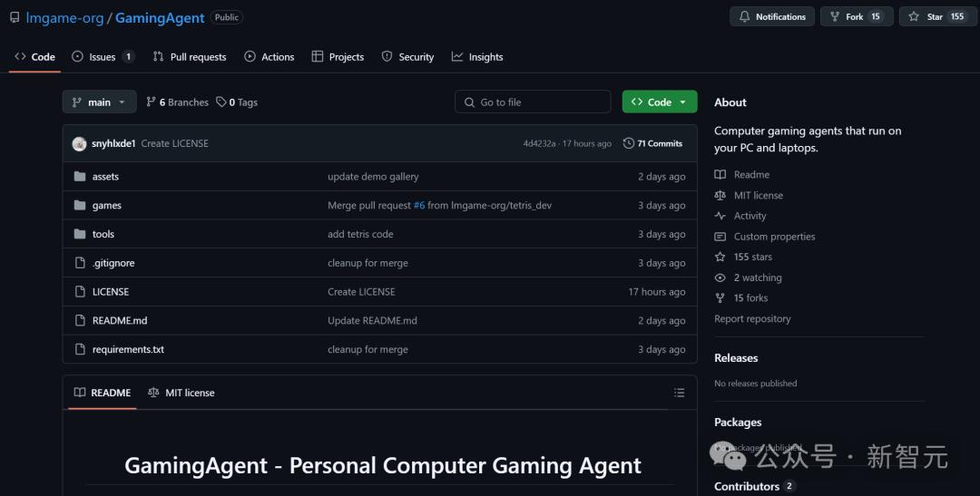The image size is (980, 496).
Task: Click the README.md file icon
Action: tap(80, 320)
